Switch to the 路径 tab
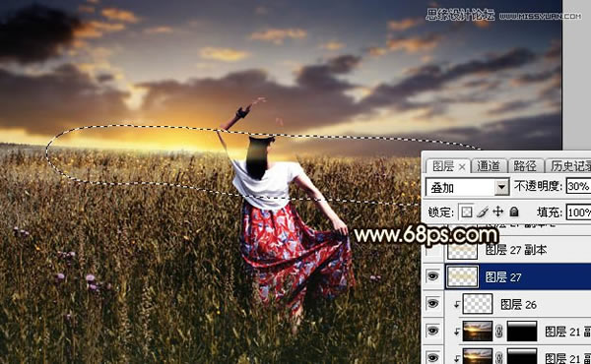Screen dimensions: 591x364 [x=525, y=166]
